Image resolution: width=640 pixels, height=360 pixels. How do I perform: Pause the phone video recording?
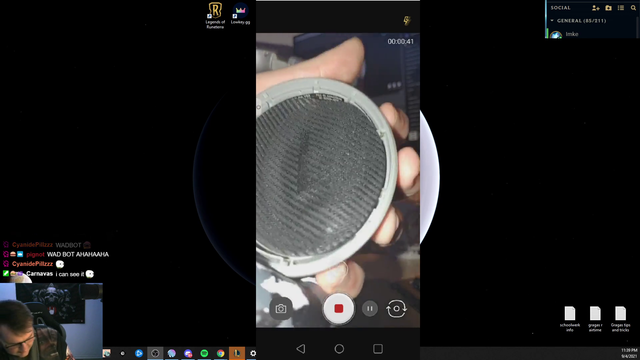coord(369,309)
